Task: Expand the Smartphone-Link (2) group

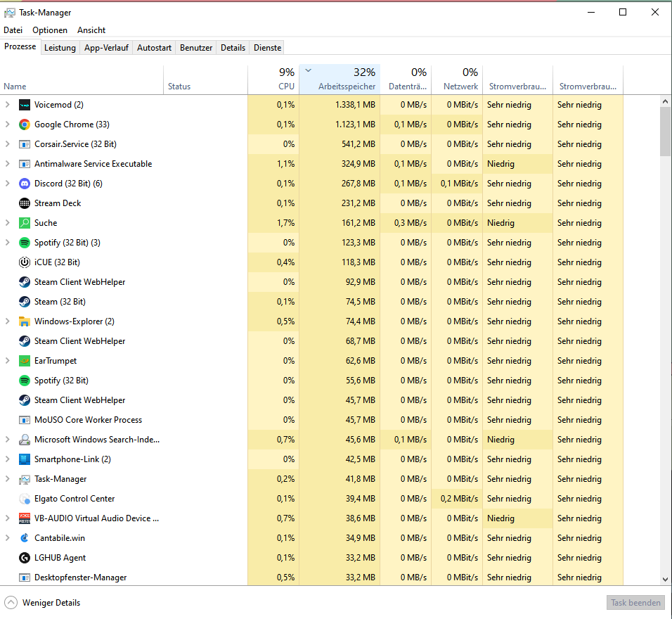Action: pos(7,459)
